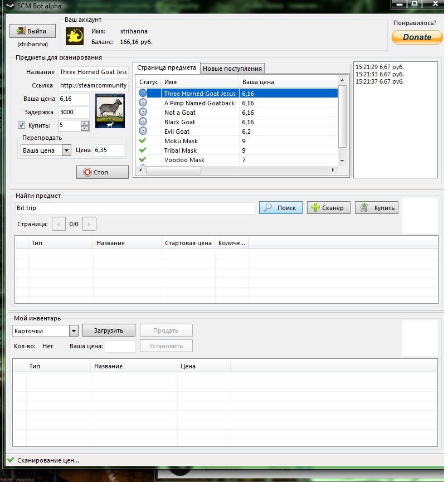Switch to Новые поступления tab
Image resolution: width=448 pixels, height=482 pixels.
point(232,69)
